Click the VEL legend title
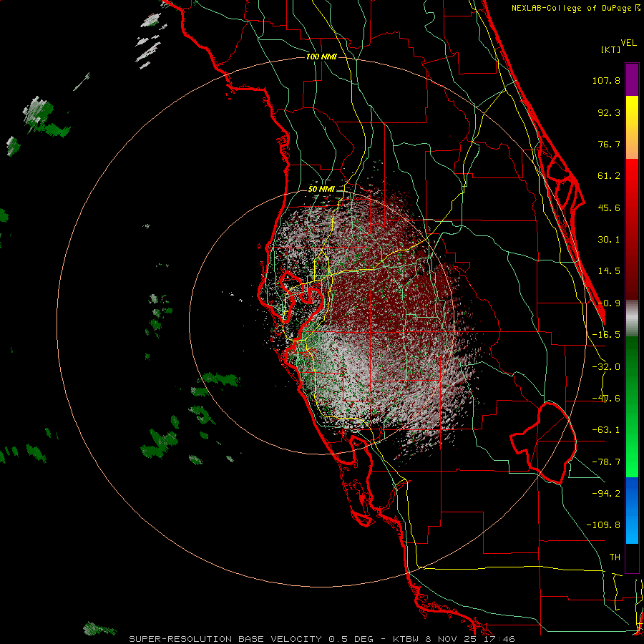This screenshot has width=644, height=644. pyautogui.click(x=628, y=43)
